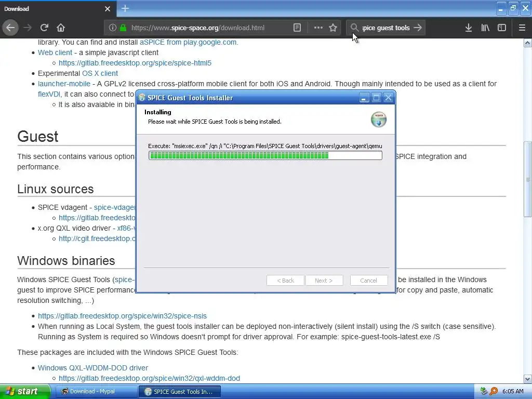Screen dimensions: 532x399
Task: Click the disabled Next button
Action: (x=324, y=281)
